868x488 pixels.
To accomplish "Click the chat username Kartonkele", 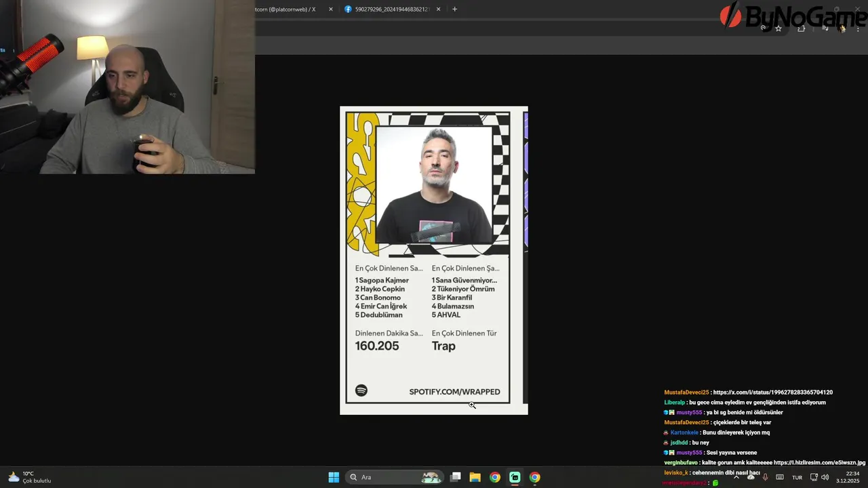I will pyautogui.click(x=684, y=432).
